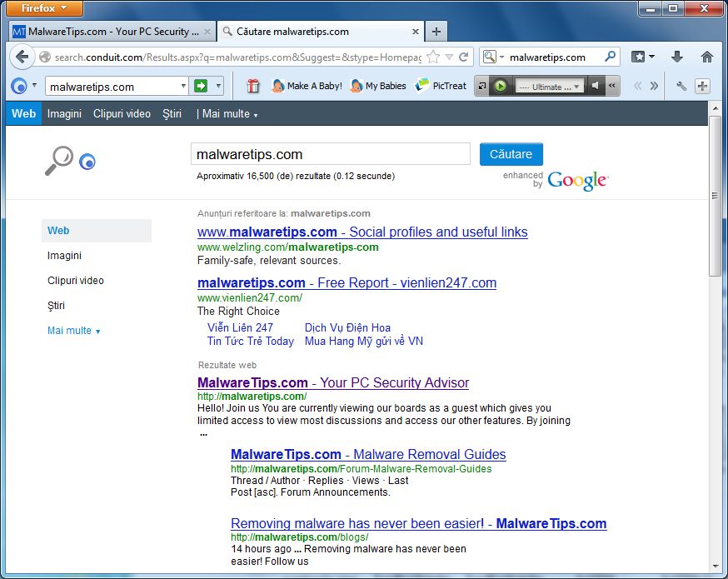Reload the page with the refresh icon
Screen dimensions: 728x579
click(x=463, y=57)
